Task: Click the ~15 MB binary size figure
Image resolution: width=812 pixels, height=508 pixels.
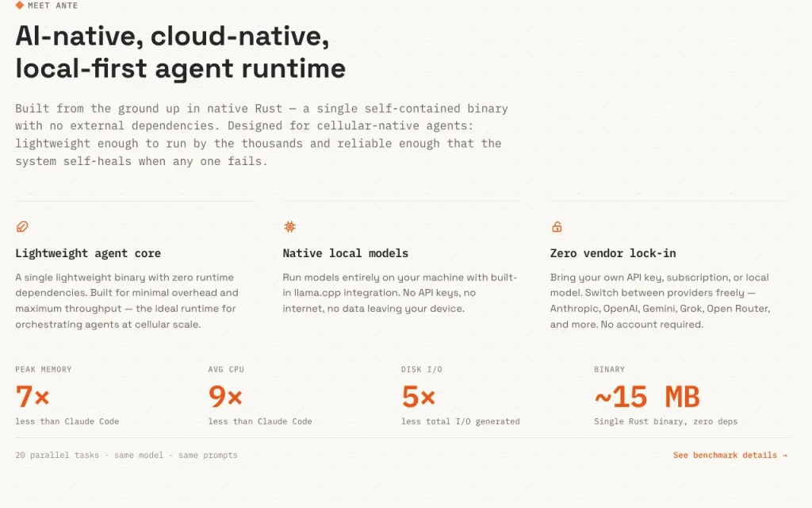Action: point(647,397)
